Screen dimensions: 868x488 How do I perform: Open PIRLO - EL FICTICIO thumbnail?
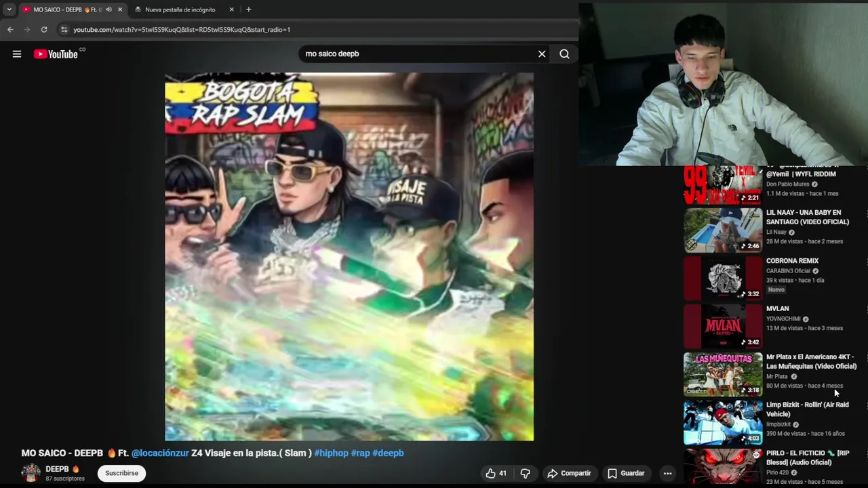[723, 467]
